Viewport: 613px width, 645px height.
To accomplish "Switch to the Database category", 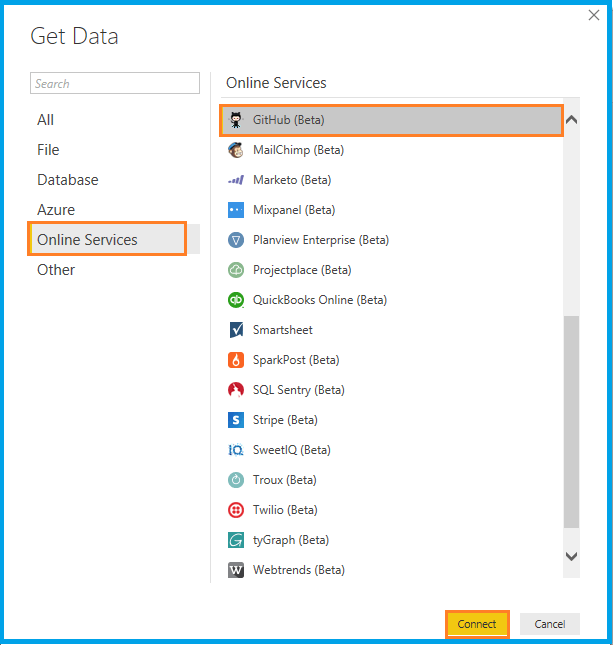I will coord(68,180).
